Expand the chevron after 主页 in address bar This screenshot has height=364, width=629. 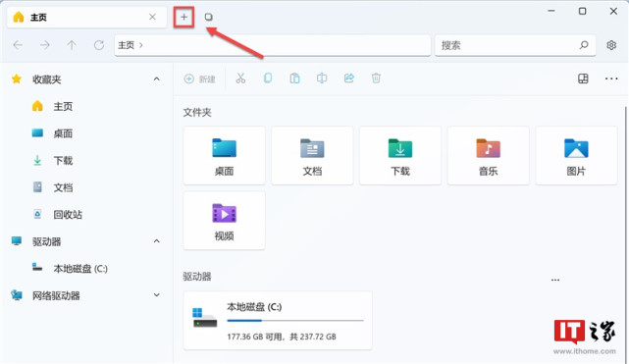click(x=140, y=45)
